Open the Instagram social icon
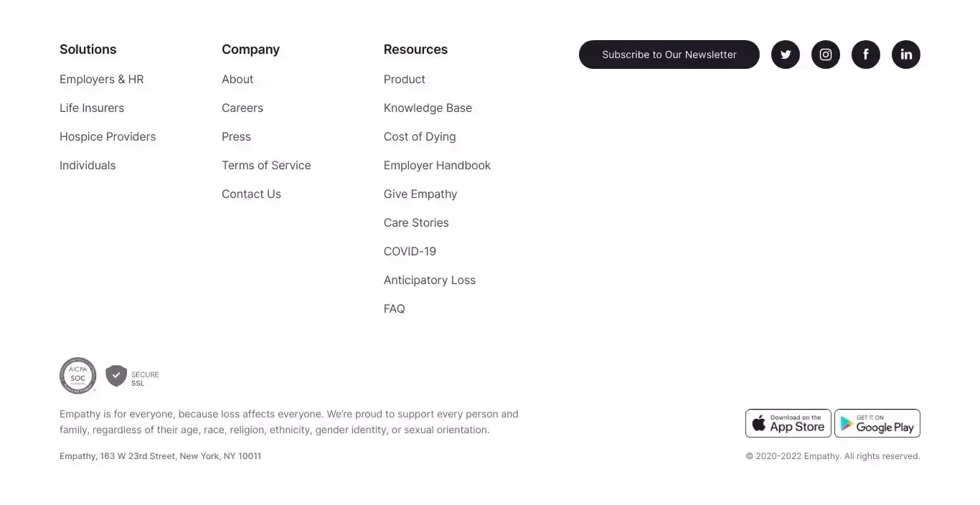 point(826,55)
